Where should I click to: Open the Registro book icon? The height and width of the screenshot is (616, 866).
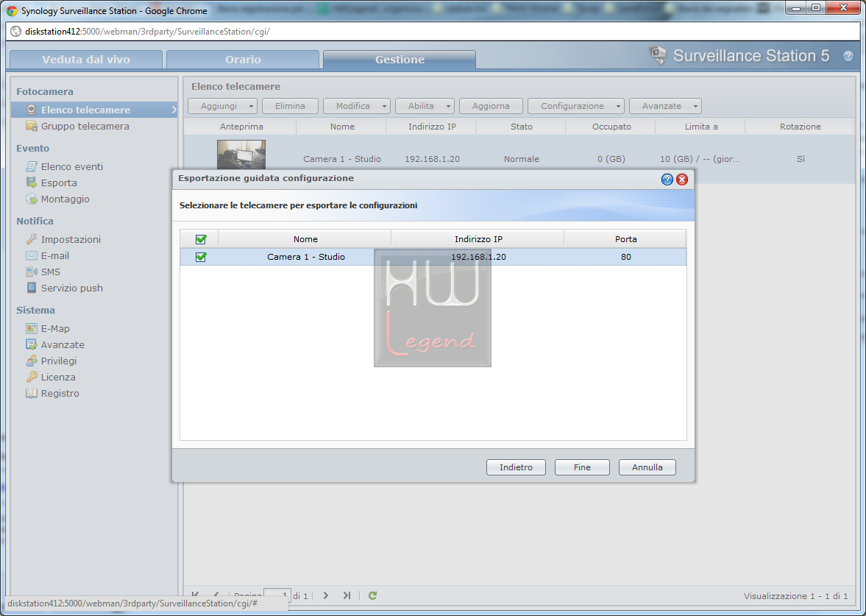[x=32, y=393]
